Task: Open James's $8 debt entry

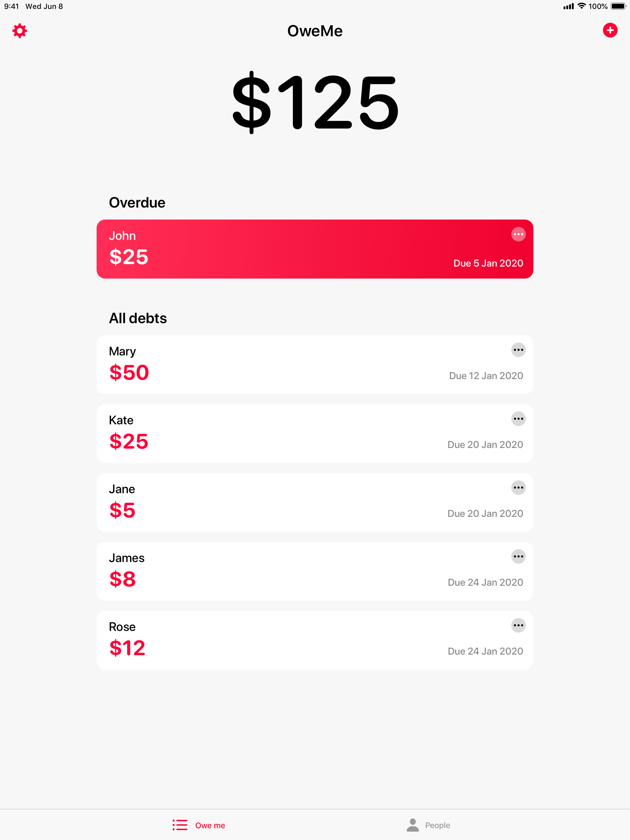Action: [x=315, y=571]
